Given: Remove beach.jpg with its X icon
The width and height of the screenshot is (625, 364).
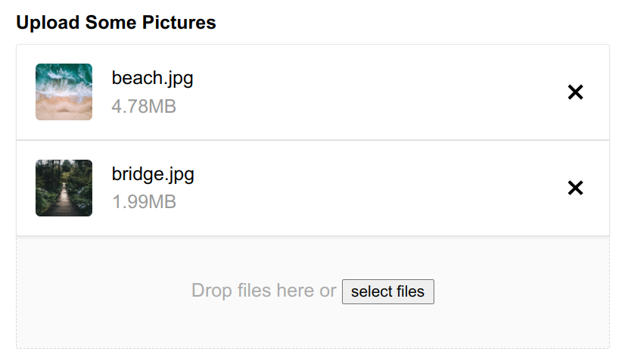Looking at the screenshot, I should point(575,92).
